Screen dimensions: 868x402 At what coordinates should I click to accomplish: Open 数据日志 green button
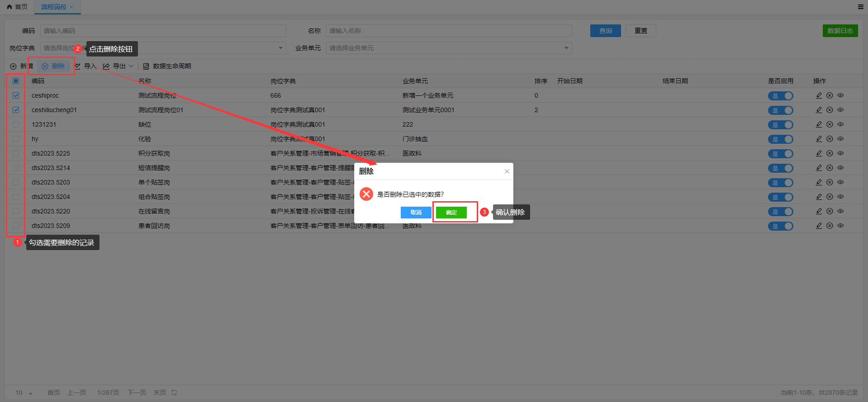pyautogui.click(x=840, y=31)
